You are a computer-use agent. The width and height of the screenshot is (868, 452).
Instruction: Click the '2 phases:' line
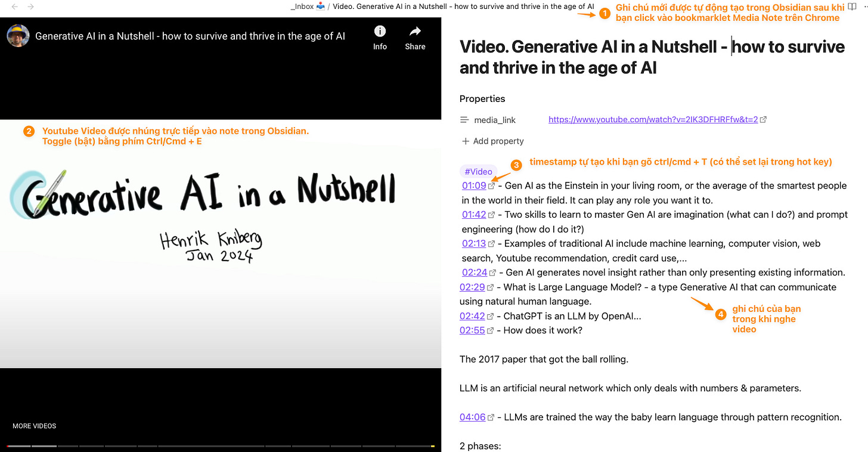[x=480, y=446]
